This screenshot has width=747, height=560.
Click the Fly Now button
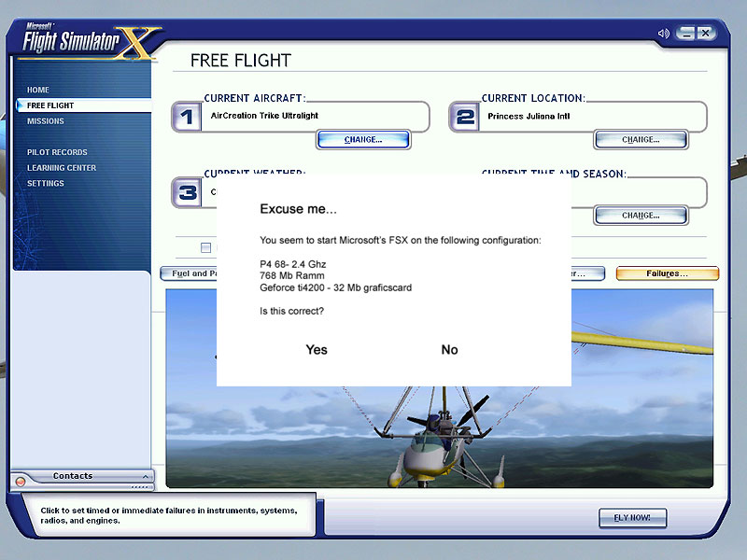pos(632,518)
